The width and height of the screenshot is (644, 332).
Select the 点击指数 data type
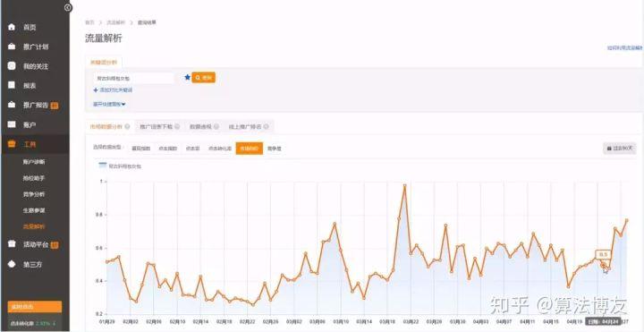pos(167,149)
